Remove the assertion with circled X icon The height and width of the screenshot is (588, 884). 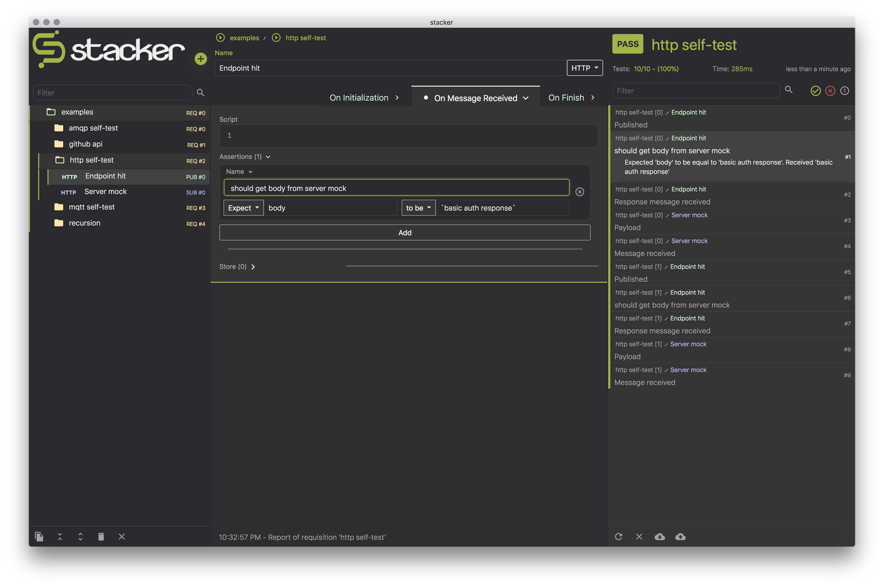(580, 192)
